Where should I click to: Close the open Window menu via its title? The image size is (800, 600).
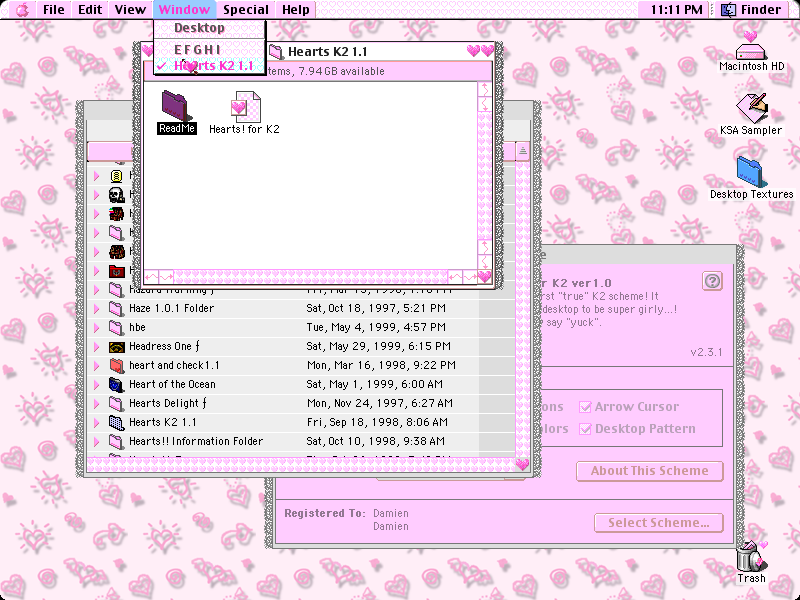point(184,10)
